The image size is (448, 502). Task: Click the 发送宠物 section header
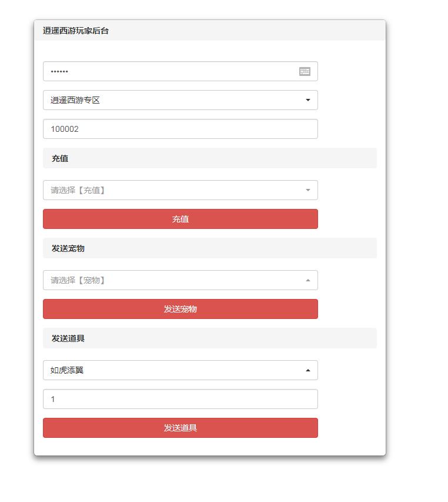pyautogui.click(x=68, y=248)
